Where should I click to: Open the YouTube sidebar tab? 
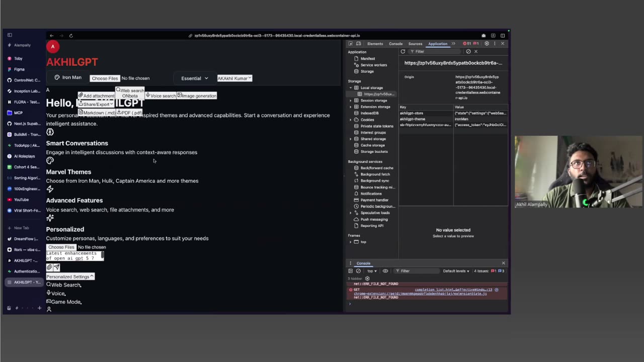coord(24,200)
